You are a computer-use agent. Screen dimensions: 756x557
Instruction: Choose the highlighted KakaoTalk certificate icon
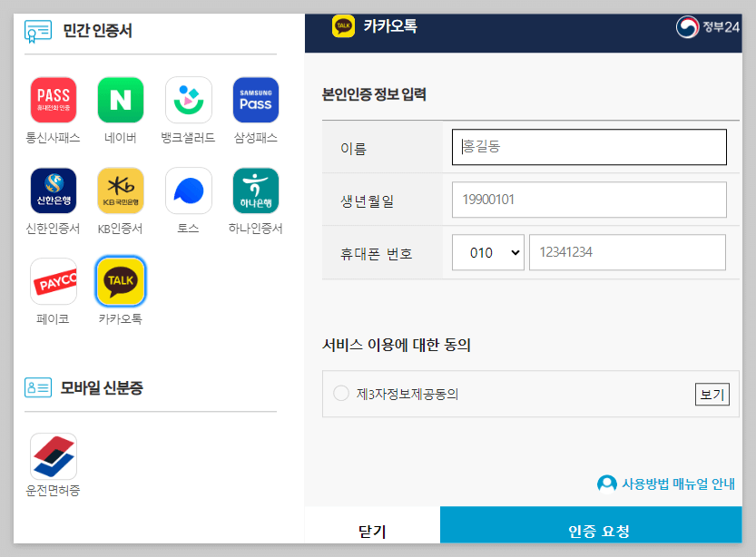120,281
